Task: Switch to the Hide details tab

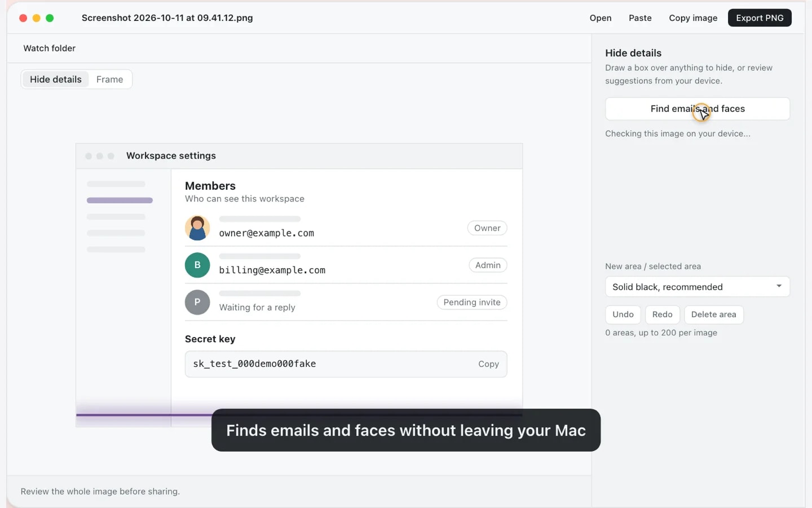Action: pos(56,80)
